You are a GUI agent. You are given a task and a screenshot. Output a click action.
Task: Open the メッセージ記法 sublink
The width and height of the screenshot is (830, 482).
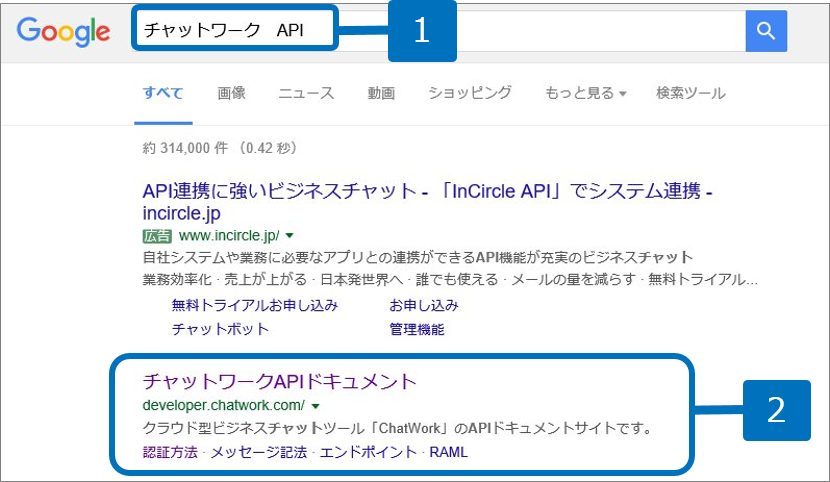click(x=259, y=452)
